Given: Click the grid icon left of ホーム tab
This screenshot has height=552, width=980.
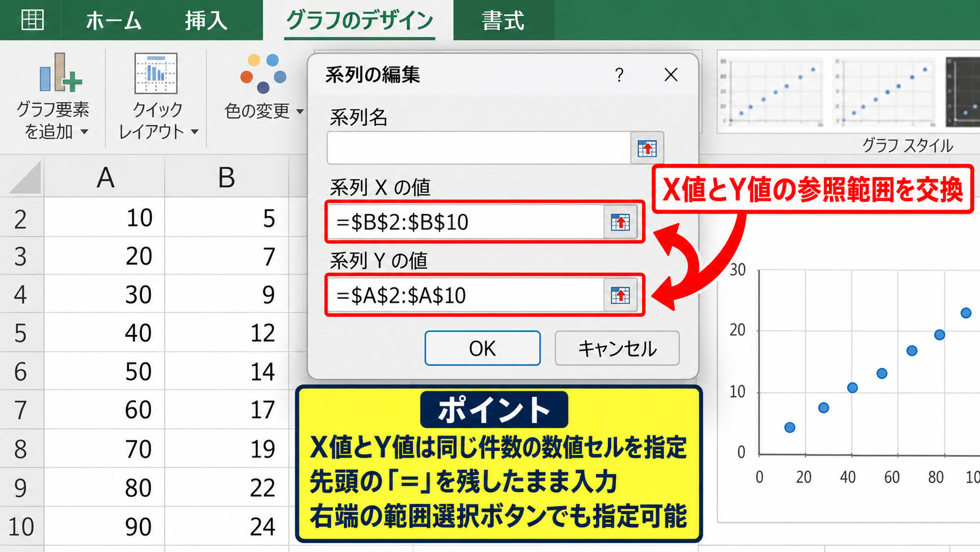Looking at the screenshot, I should click(32, 19).
